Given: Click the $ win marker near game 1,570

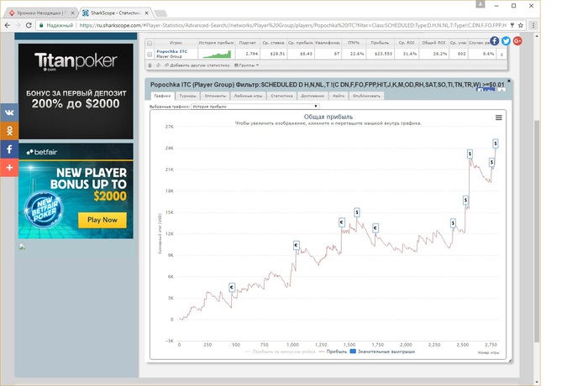Looking at the screenshot, I should (357, 212).
